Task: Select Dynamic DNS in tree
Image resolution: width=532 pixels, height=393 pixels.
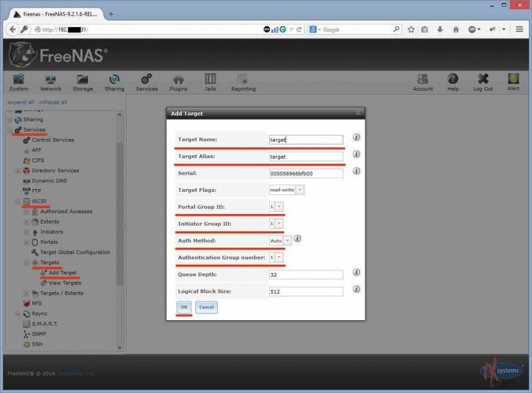Action: pyautogui.click(x=49, y=180)
